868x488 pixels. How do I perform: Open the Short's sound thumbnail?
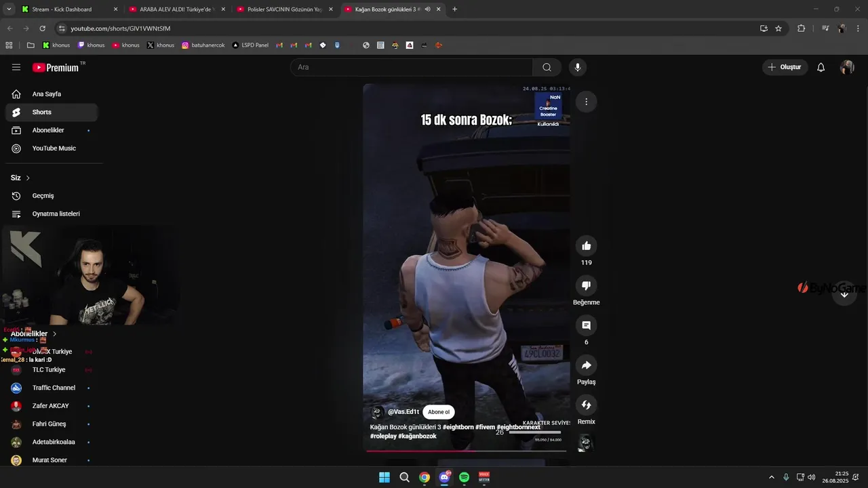tap(585, 443)
